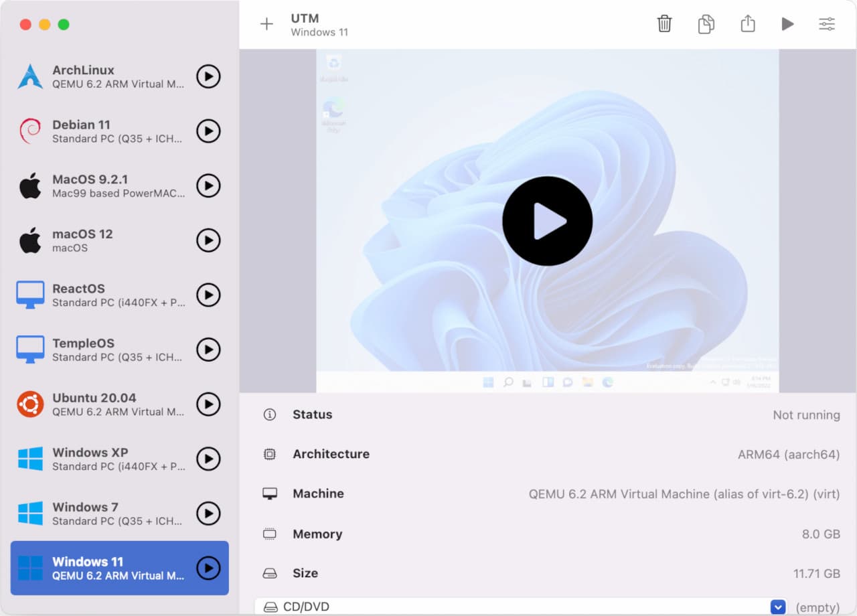Viewport: 857px width, 616px height.
Task: Click the Status info icon
Action: 270,414
